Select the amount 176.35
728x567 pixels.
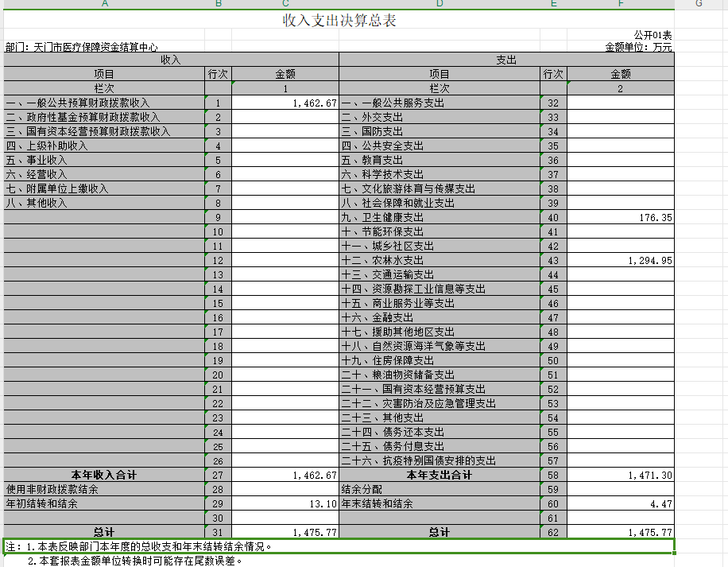[x=620, y=217]
